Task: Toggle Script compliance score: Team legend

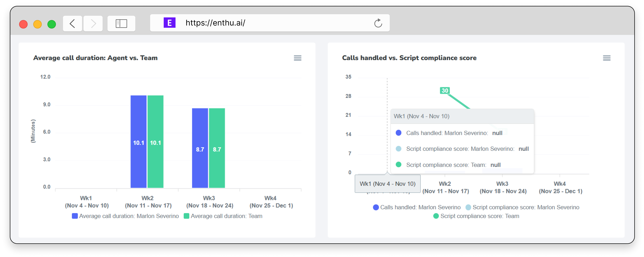Action: tap(476, 216)
